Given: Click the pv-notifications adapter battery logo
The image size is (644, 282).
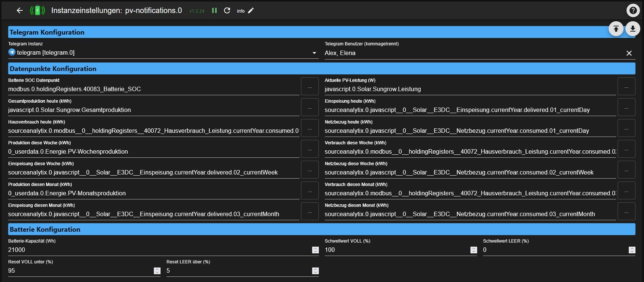Looking at the screenshot, I should (x=37, y=11).
